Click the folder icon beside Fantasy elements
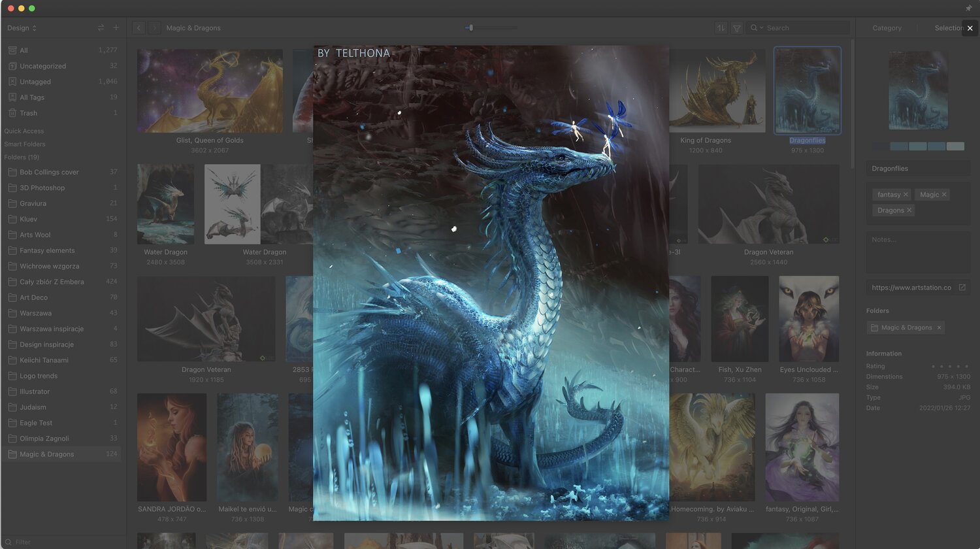The width and height of the screenshot is (980, 549). tap(12, 250)
